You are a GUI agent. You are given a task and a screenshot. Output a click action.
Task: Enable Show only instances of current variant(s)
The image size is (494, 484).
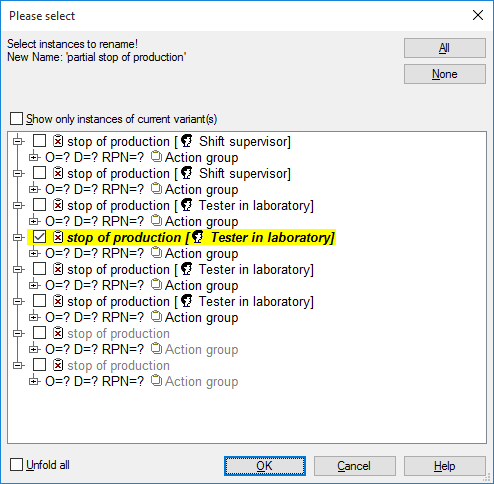(x=16, y=119)
